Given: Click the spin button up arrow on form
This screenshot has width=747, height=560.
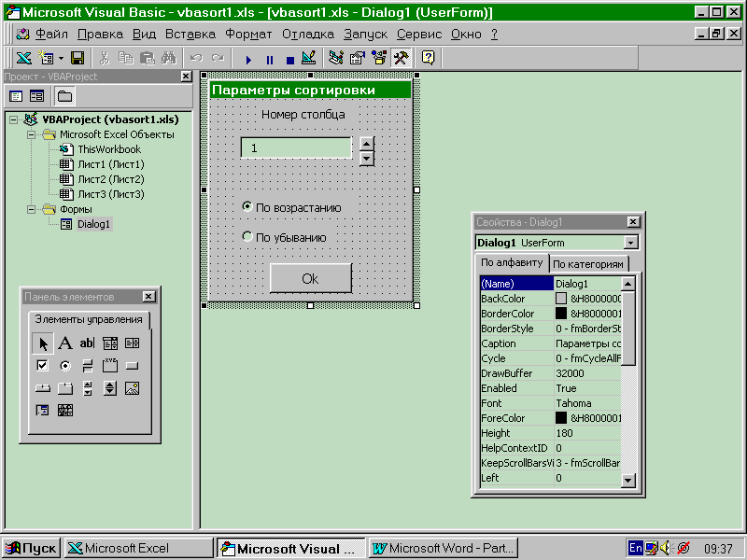Looking at the screenshot, I should tap(366, 144).
